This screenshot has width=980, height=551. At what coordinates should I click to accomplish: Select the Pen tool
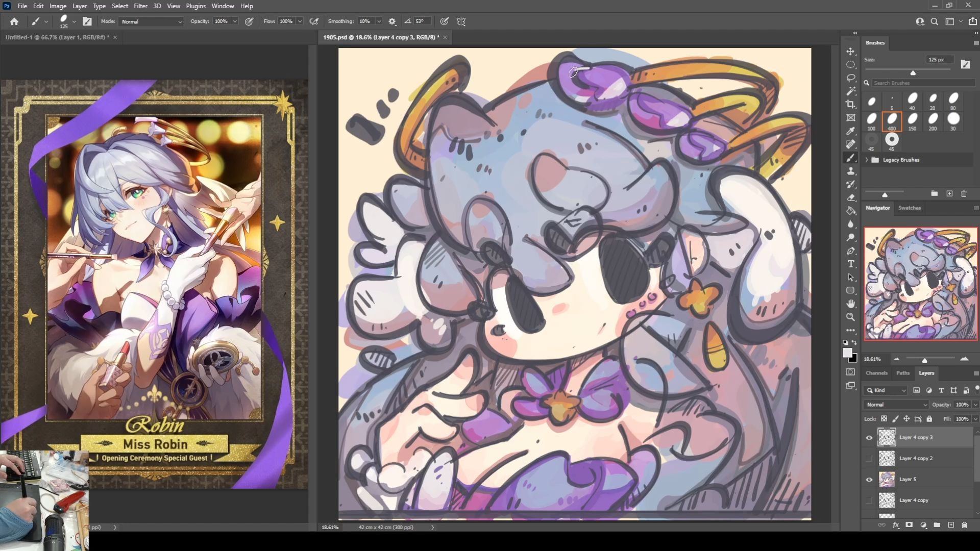pyautogui.click(x=850, y=251)
